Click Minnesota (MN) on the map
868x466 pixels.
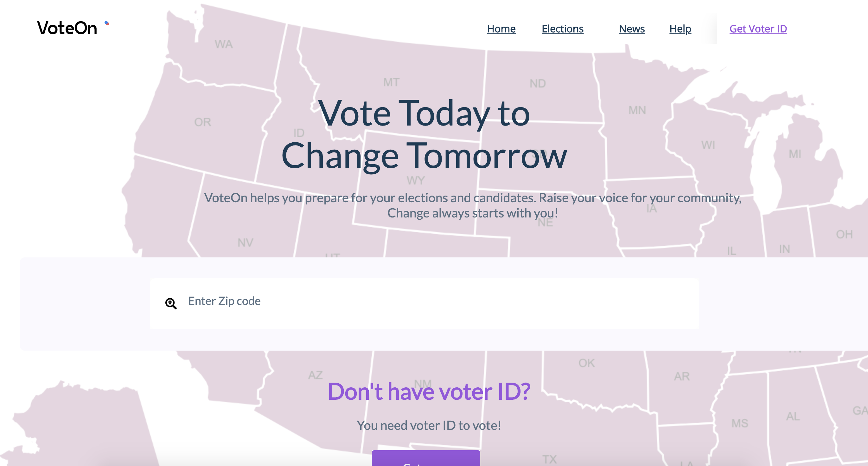637,110
